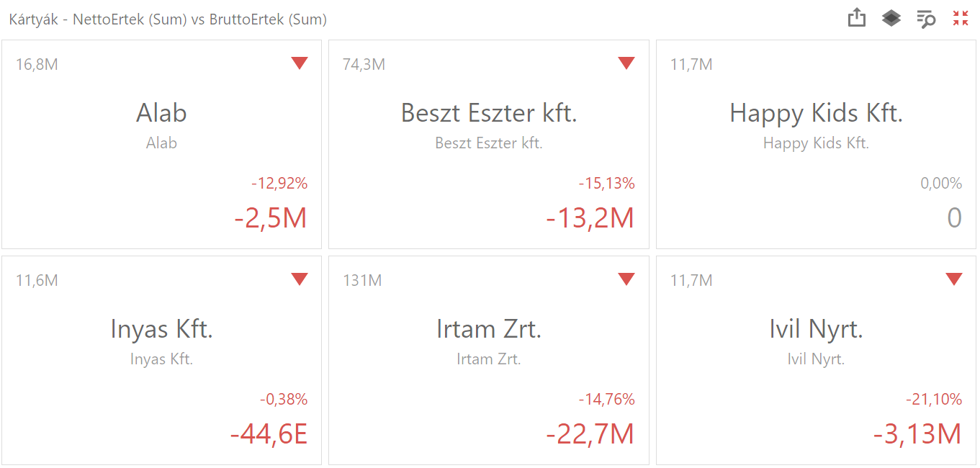Screen dimensions: 980x468
Task: Click red triangle on Ivil Nyrt. card
Action: (954, 279)
